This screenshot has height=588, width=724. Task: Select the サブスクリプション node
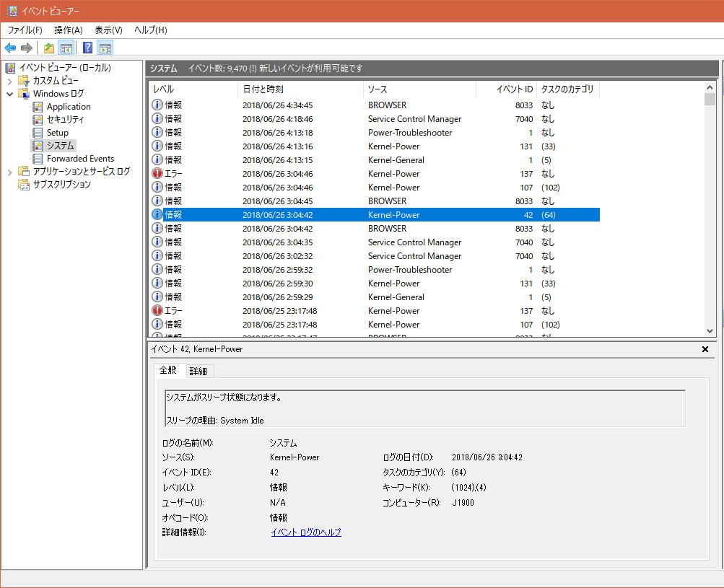pos(61,185)
